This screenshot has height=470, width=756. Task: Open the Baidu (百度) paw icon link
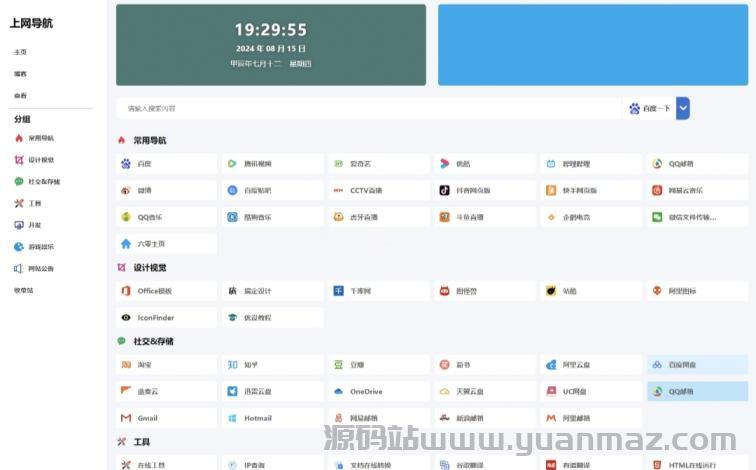pos(126,164)
